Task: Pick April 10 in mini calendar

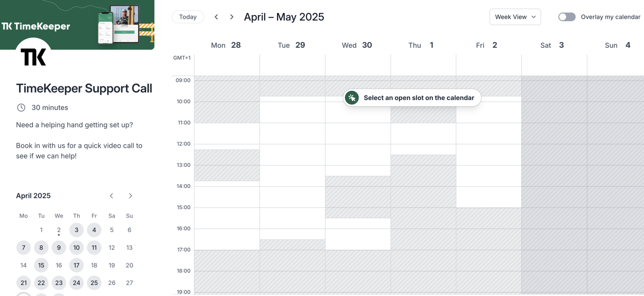Action: (x=76, y=248)
